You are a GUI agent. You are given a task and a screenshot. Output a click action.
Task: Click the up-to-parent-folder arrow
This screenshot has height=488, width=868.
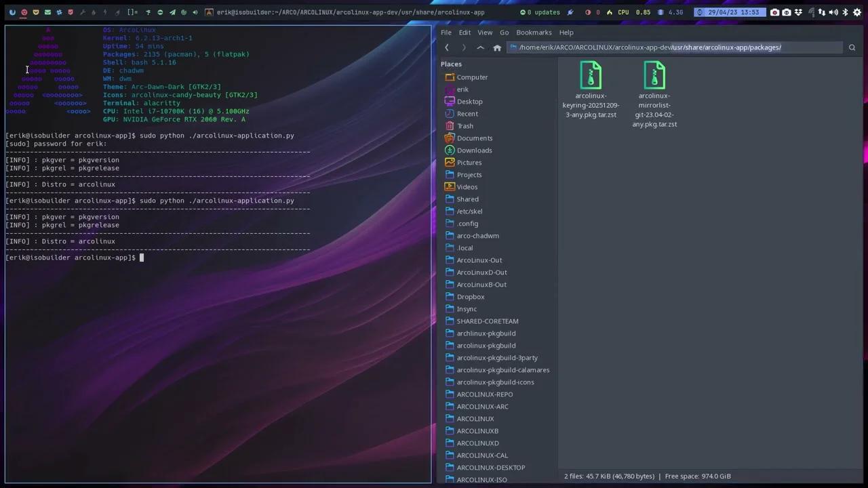[x=481, y=47]
